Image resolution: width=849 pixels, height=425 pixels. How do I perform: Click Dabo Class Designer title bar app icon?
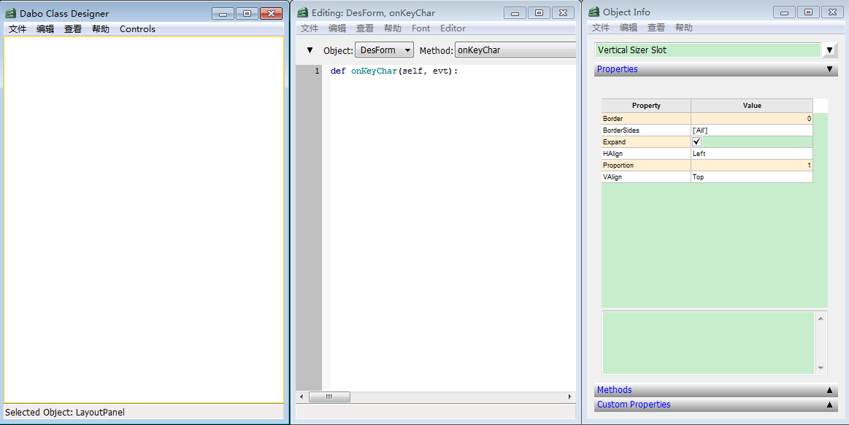10,13
